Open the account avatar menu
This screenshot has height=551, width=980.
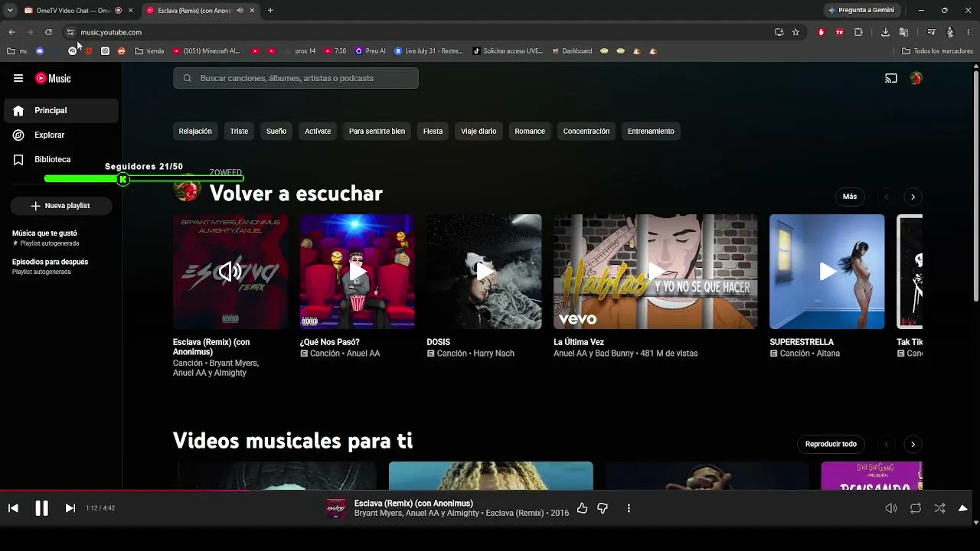coord(916,78)
